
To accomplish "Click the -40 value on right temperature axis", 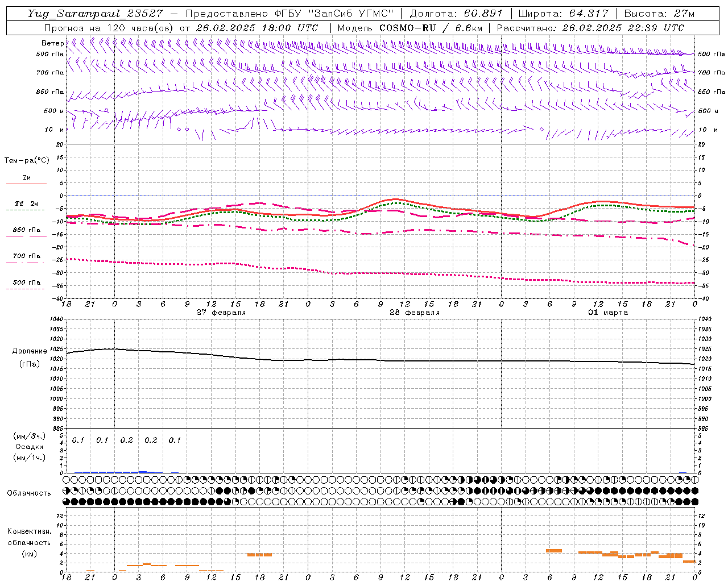I will click(703, 298).
